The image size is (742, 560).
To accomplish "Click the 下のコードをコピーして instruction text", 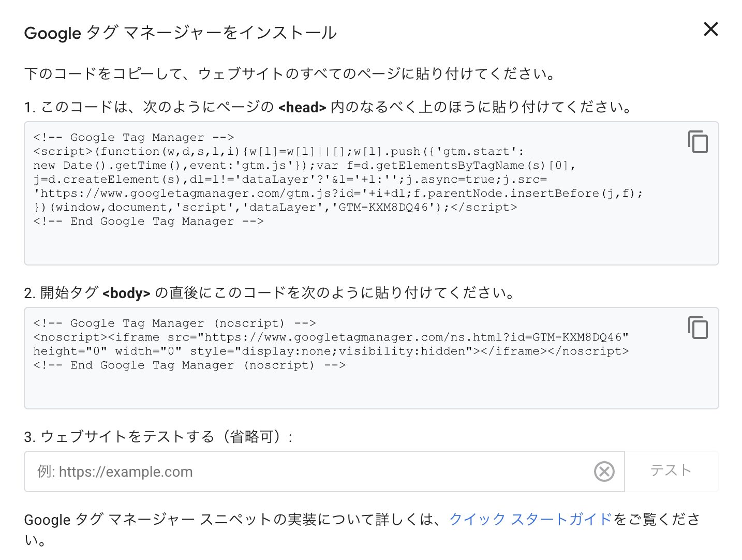I will click(290, 74).
